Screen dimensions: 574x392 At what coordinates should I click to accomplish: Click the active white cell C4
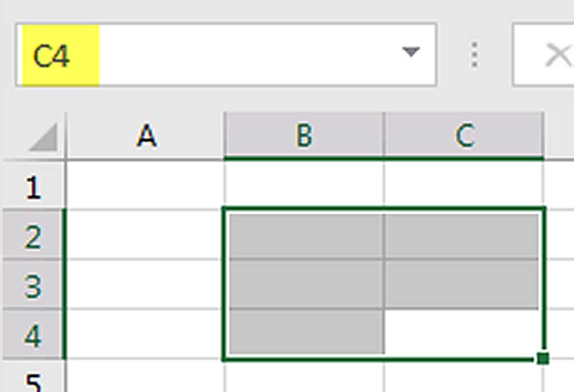(x=464, y=334)
